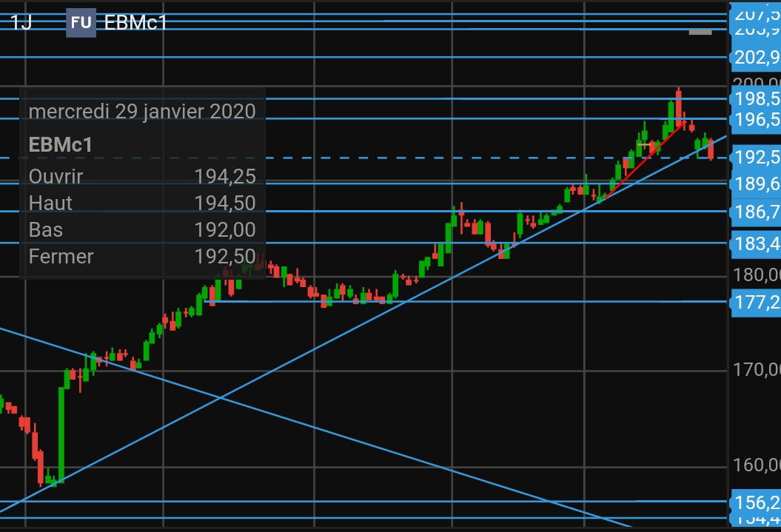The height and width of the screenshot is (532, 781).
Task: Click the 196,5 price level tag
Action: pyautogui.click(x=755, y=119)
